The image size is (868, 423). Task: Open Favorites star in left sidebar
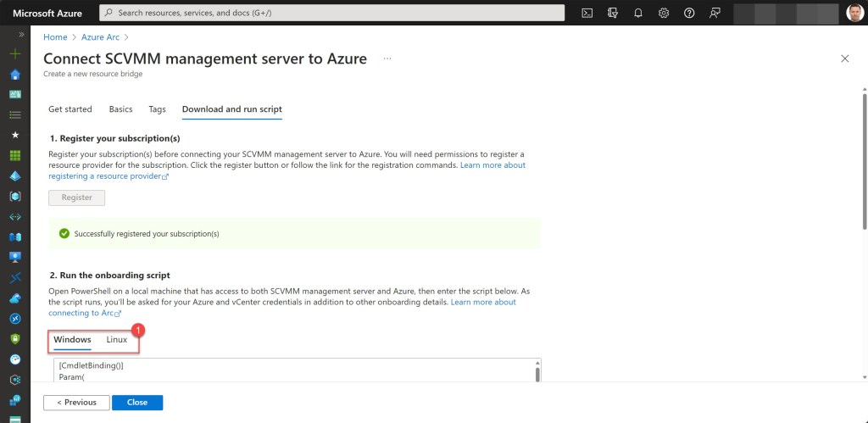14,135
